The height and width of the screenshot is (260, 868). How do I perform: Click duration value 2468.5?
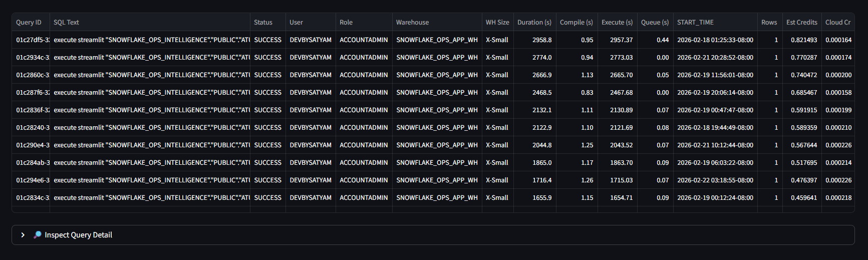(542, 93)
